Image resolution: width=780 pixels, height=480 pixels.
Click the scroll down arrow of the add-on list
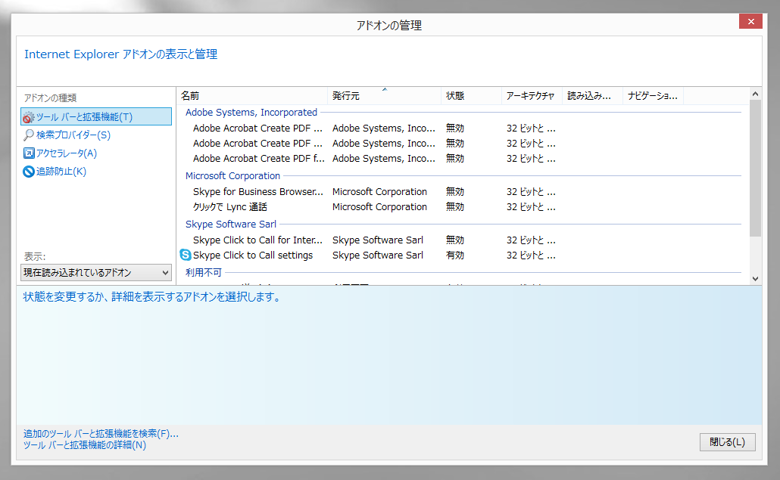[755, 279]
